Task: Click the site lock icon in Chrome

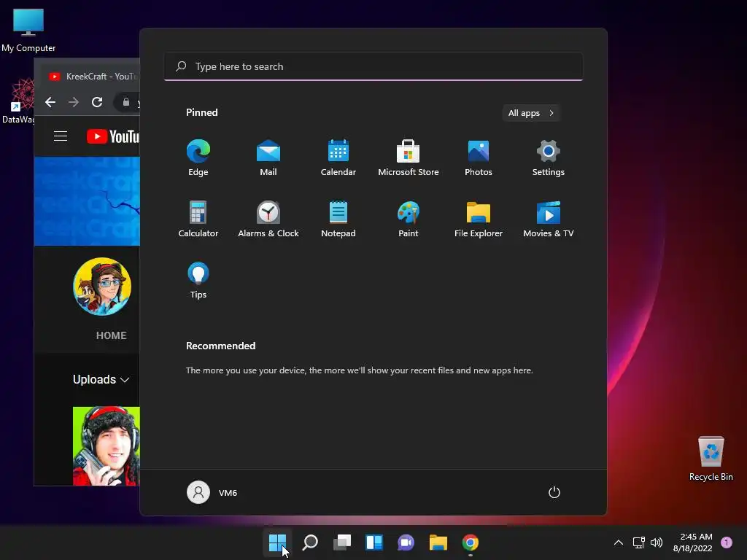Action: pos(125,102)
